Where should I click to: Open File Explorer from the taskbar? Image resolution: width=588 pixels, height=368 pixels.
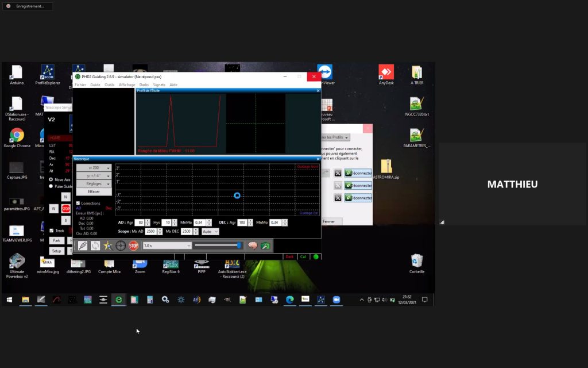(x=25, y=299)
